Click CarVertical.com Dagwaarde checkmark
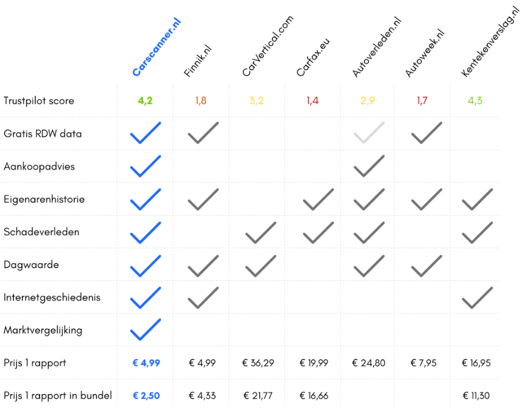Viewport: 532px width, 408px height. (261, 265)
